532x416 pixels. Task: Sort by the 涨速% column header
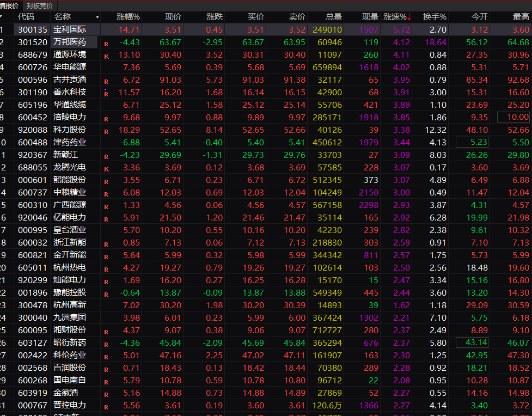[x=396, y=17]
